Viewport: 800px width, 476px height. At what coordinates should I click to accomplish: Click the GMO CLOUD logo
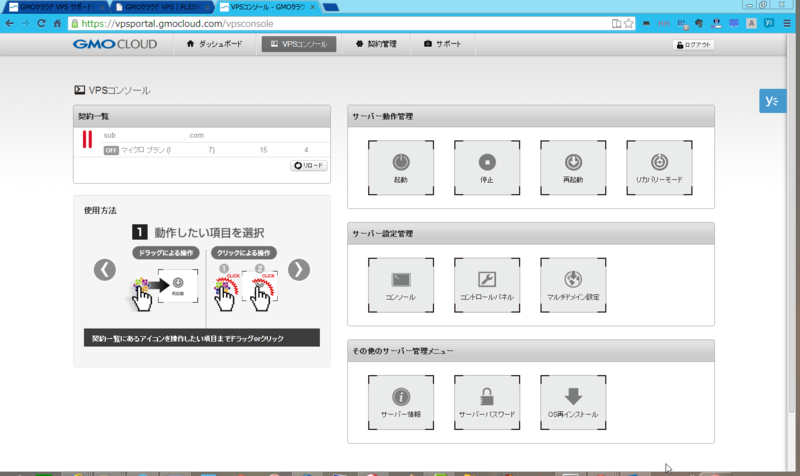click(115, 44)
